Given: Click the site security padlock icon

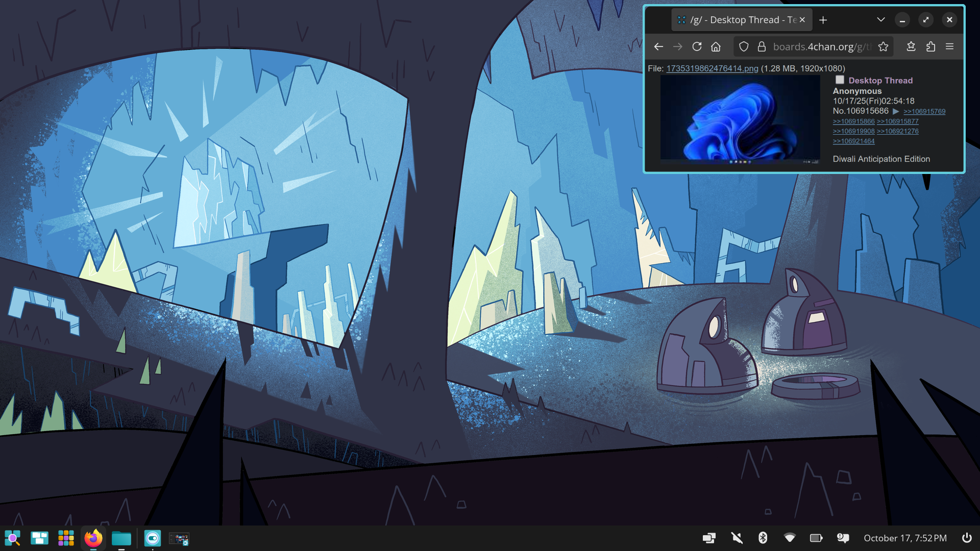Looking at the screenshot, I should click(762, 46).
